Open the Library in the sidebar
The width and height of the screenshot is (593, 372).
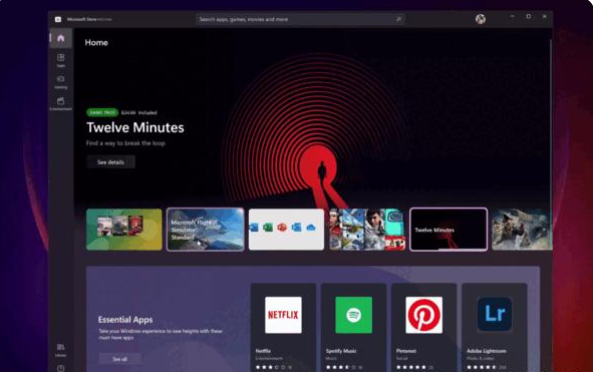61,350
